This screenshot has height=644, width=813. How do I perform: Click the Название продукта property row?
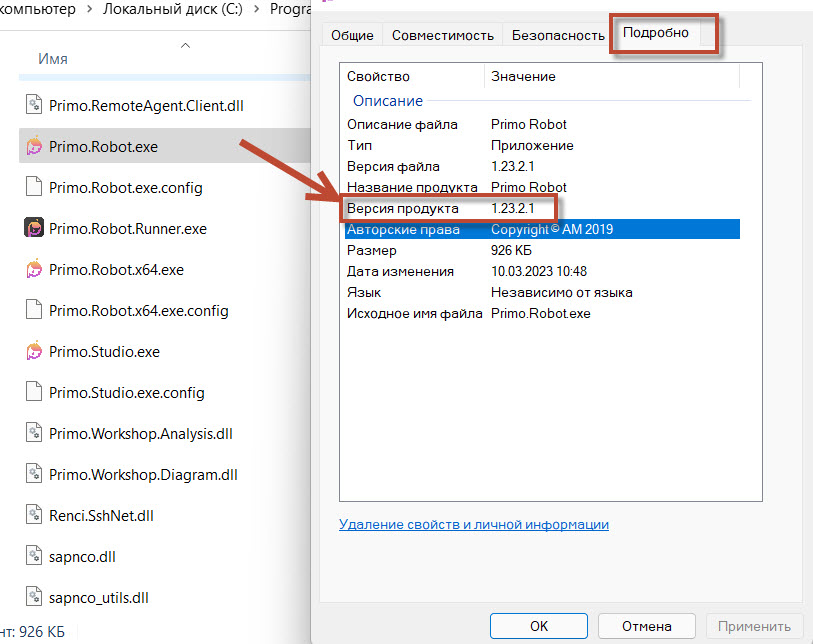542,187
